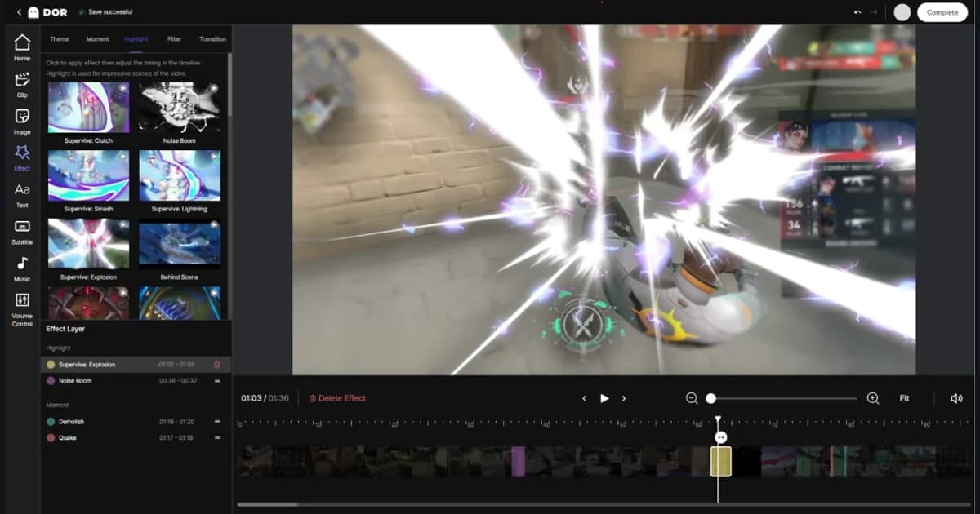Viewport: 980px width, 514px height.
Task: Open the Text tool in sidebar
Action: [22, 195]
